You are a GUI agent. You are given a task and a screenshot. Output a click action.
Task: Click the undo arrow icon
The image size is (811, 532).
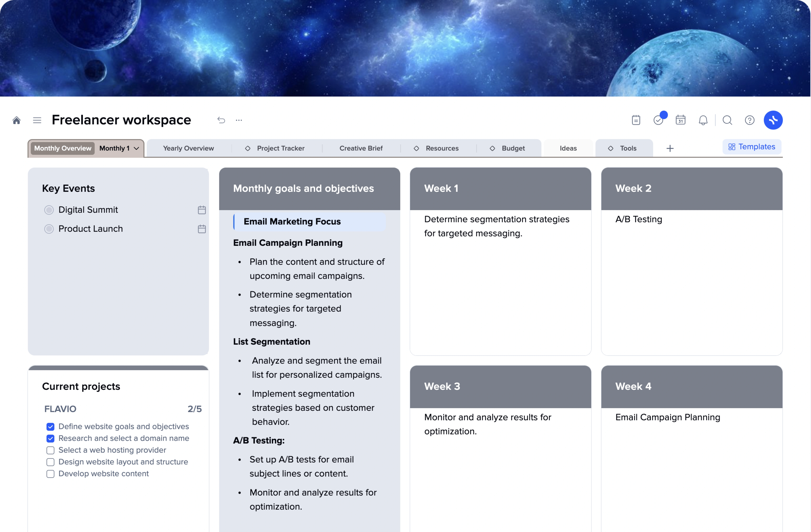click(221, 120)
